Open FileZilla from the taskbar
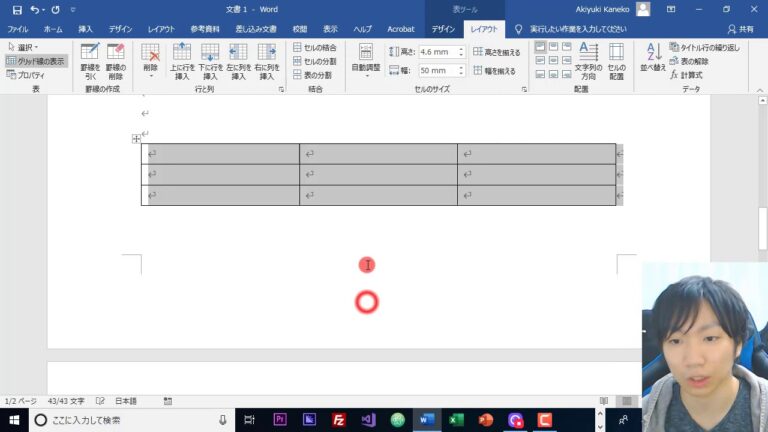768x432 pixels. click(338, 420)
